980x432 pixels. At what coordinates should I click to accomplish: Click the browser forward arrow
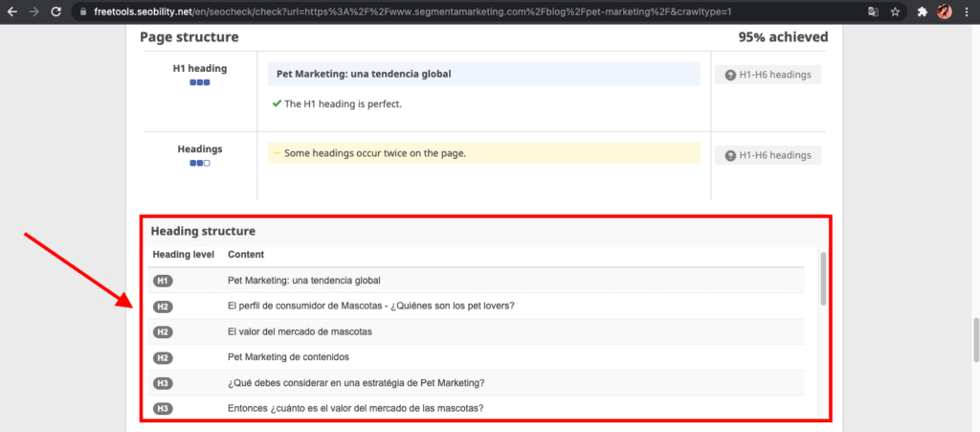tap(34, 11)
